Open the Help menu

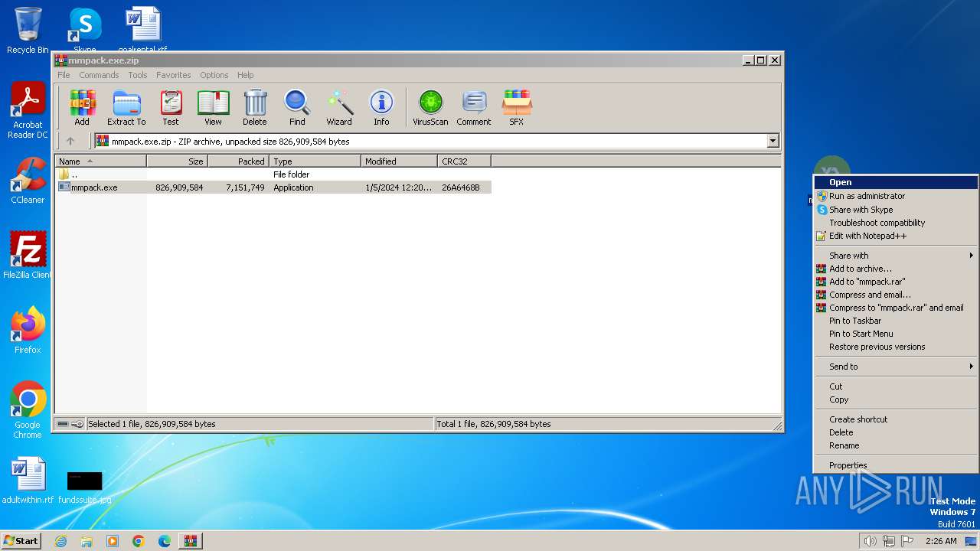(x=245, y=75)
